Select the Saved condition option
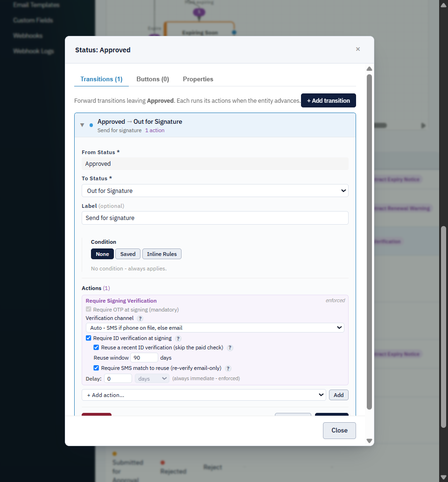This screenshot has height=482, width=448. click(x=128, y=254)
